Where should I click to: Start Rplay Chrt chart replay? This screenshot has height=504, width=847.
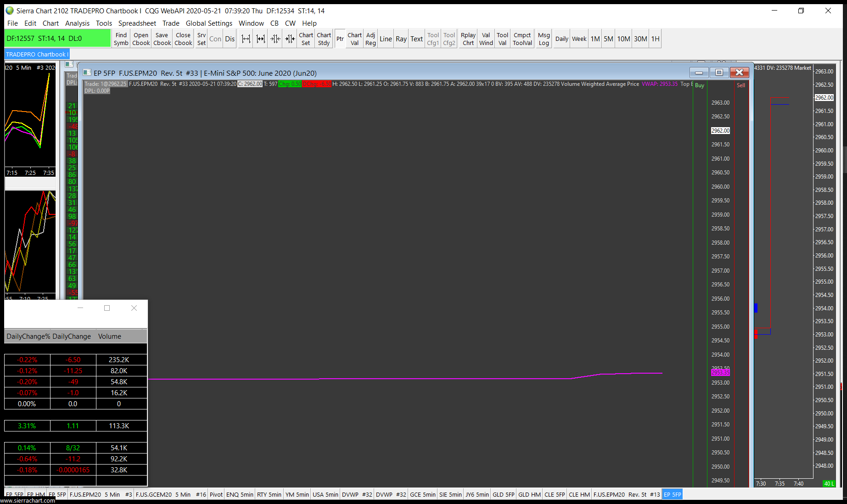click(468, 39)
